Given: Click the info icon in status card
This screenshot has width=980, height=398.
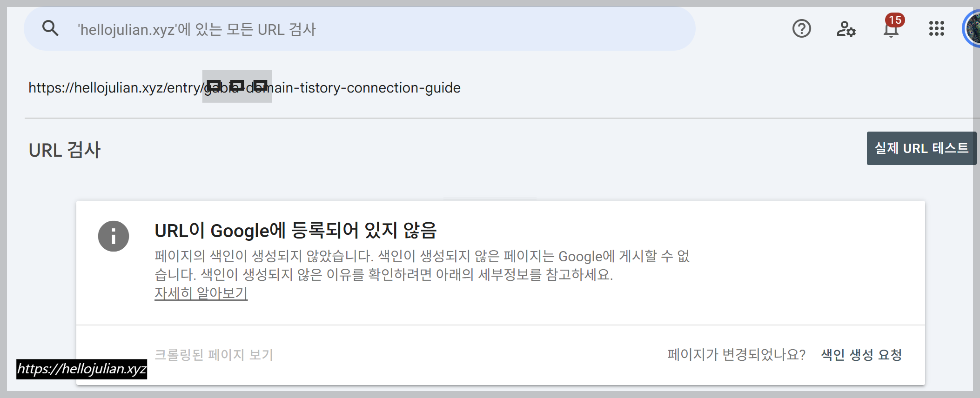Looking at the screenshot, I should click(114, 236).
